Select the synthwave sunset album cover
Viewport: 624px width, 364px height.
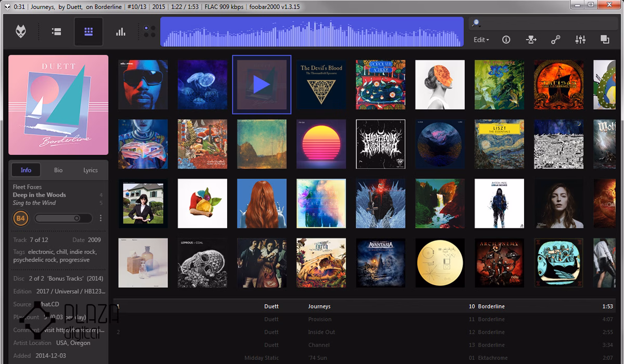click(x=321, y=144)
